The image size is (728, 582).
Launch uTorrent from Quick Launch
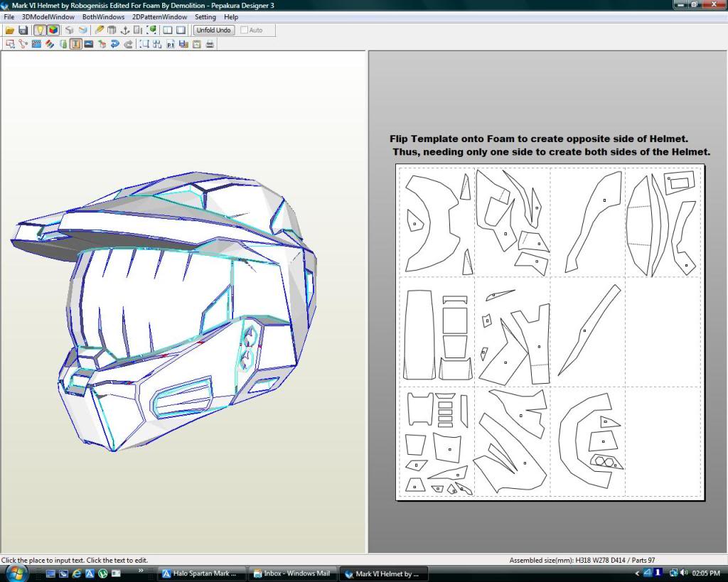[x=102, y=573]
